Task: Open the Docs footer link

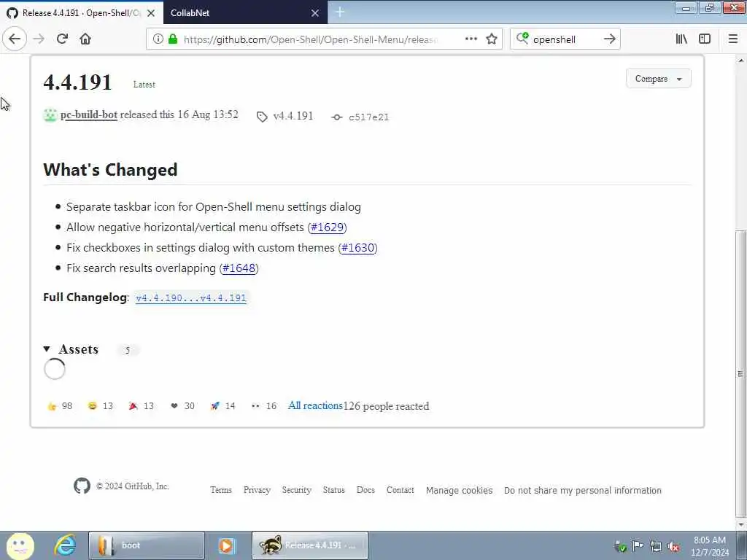Action: coord(365,490)
